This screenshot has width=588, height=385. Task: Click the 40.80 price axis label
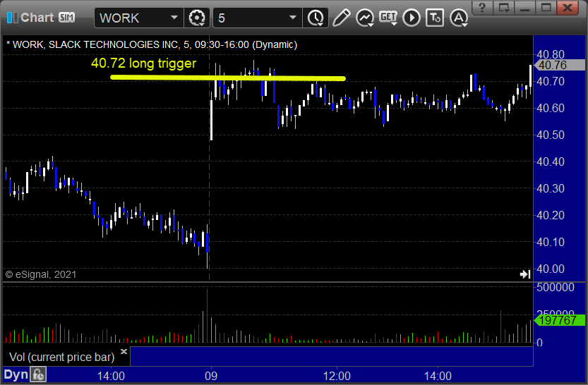click(x=551, y=55)
